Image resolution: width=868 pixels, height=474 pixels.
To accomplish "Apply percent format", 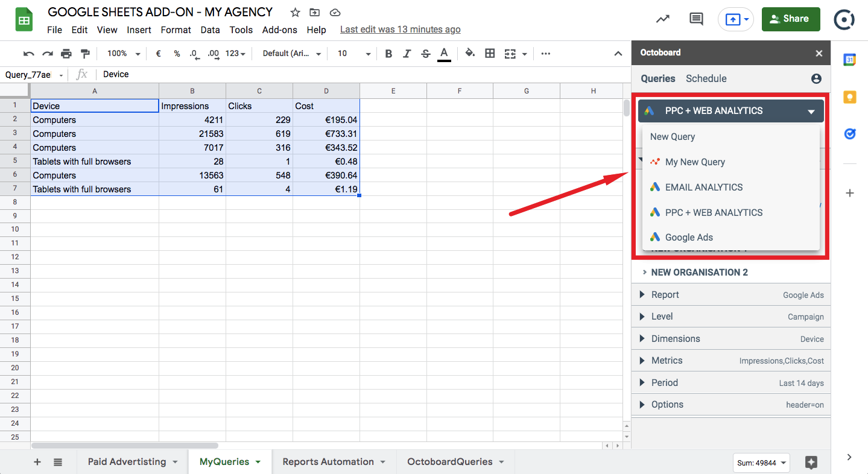I will tap(177, 54).
